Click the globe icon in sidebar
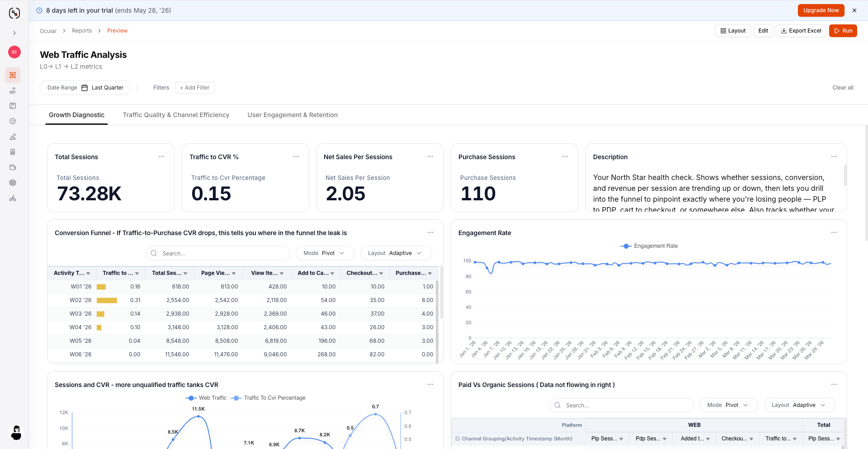The image size is (868, 449). point(13,183)
